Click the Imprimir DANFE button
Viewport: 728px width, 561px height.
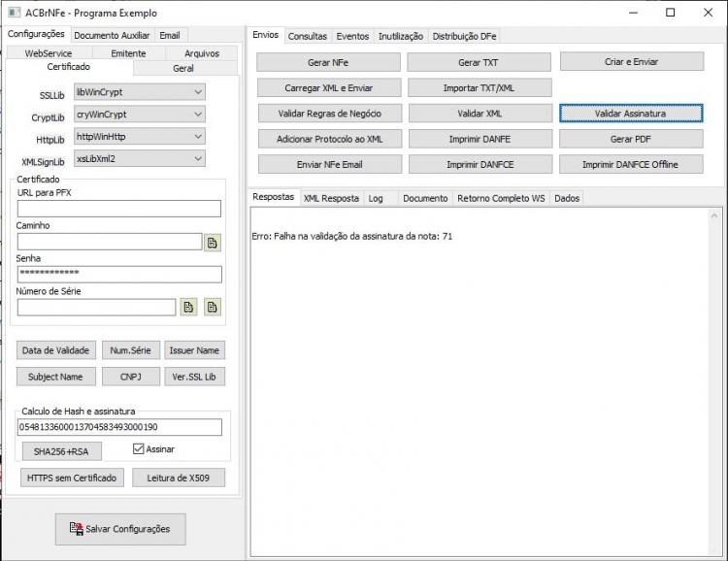pos(480,139)
